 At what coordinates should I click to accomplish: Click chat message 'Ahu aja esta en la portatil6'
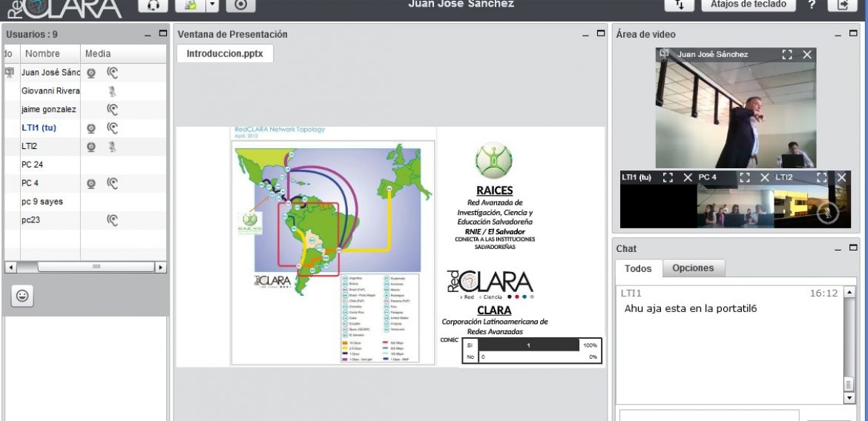pyautogui.click(x=690, y=308)
